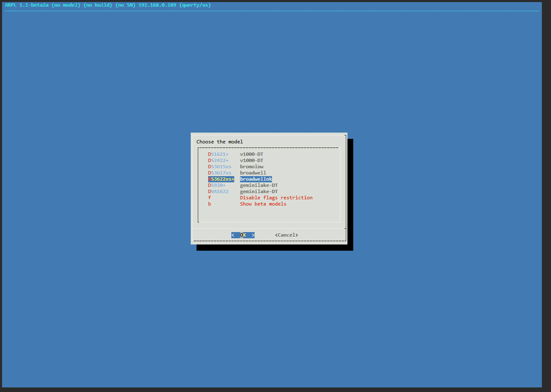The height and width of the screenshot is (392, 551).
Task: Click the 'Show beta models' text
Action: (x=263, y=204)
